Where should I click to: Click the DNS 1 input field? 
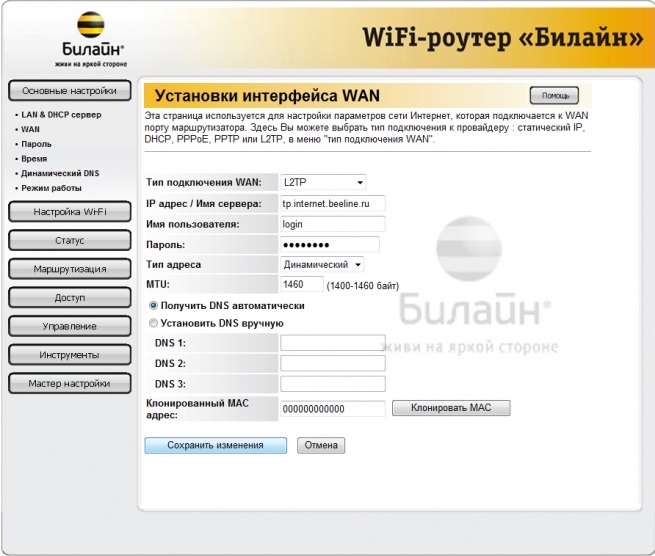click(x=333, y=343)
